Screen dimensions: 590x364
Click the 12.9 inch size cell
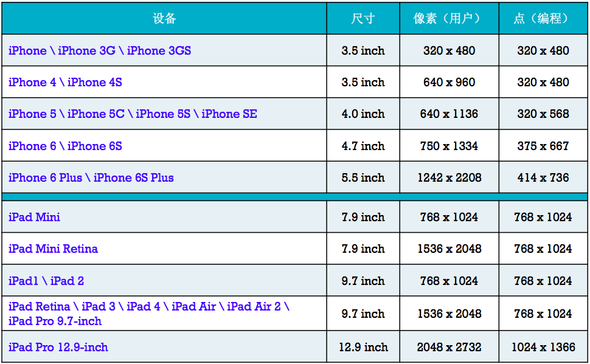[x=363, y=347]
